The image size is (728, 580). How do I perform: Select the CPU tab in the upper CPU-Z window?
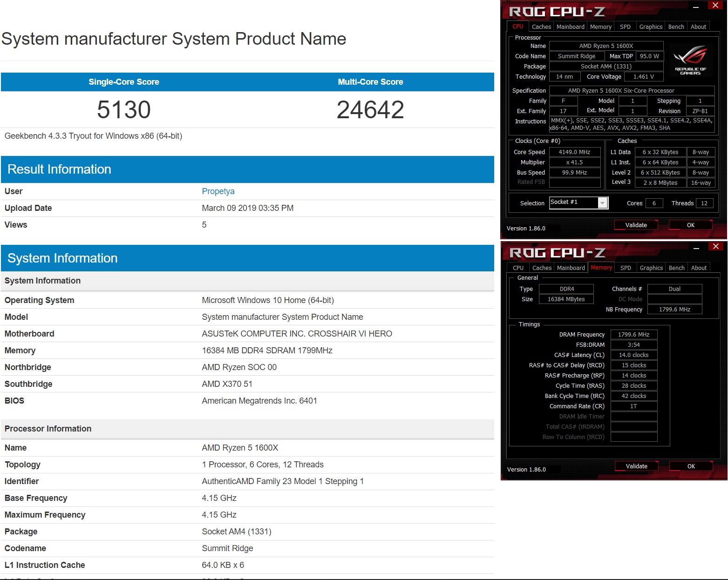517,27
